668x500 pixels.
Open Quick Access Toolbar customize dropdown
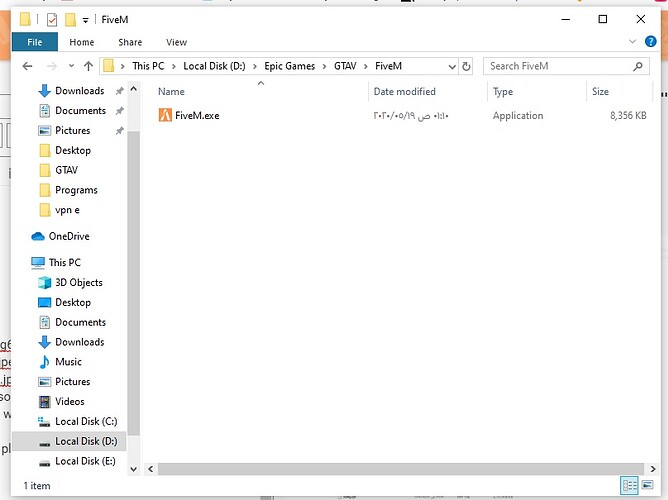point(86,20)
